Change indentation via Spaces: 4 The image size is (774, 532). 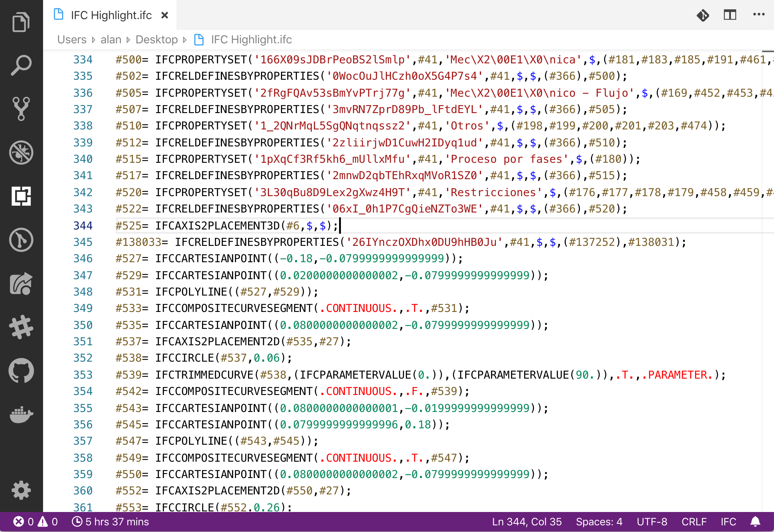(x=599, y=522)
